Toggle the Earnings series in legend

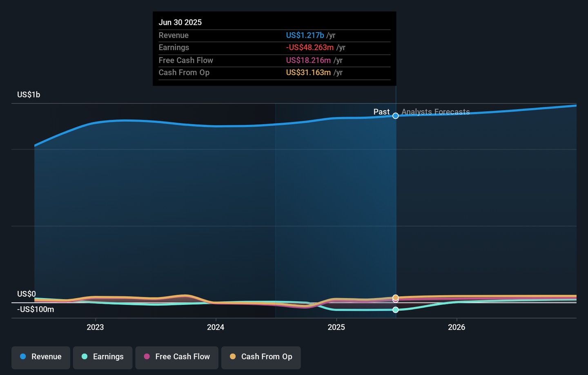pyautogui.click(x=102, y=357)
